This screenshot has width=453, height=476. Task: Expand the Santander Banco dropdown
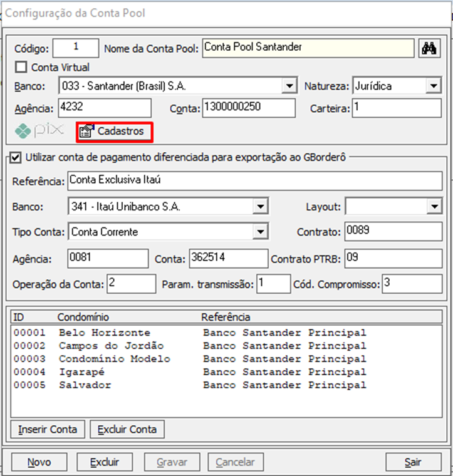[x=289, y=86]
